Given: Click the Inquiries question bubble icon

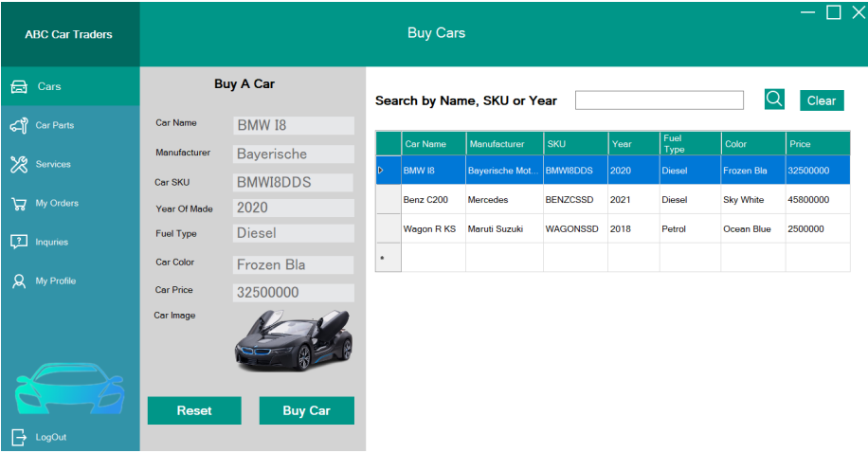Looking at the screenshot, I should [19, 242].
